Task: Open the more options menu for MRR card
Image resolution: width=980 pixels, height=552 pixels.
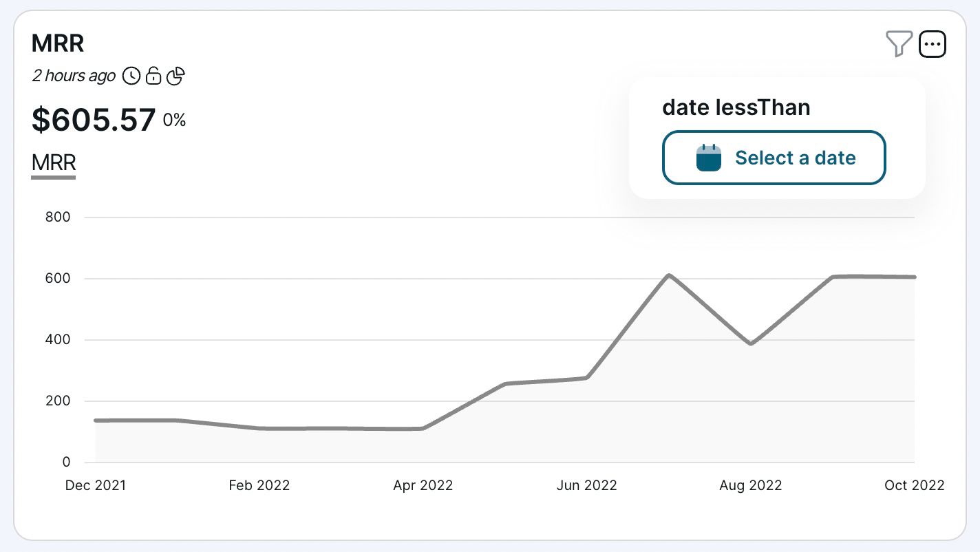Action: 933,44
